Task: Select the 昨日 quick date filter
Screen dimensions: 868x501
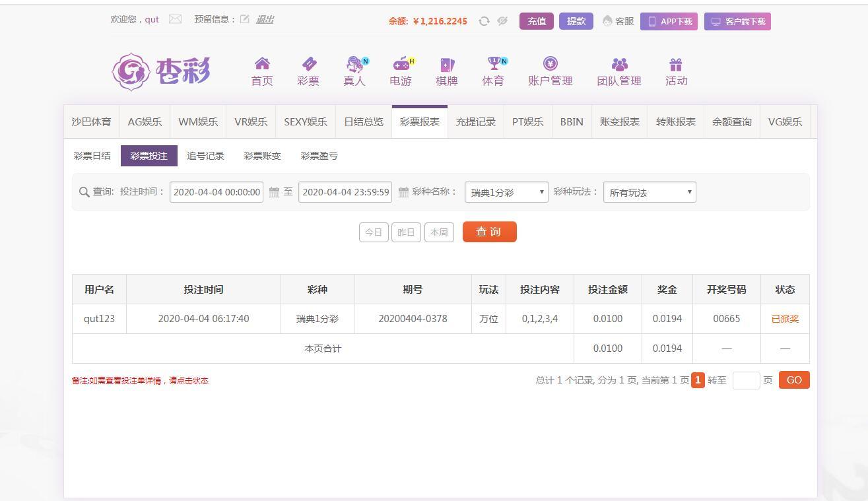Action: tap(406, 232)
